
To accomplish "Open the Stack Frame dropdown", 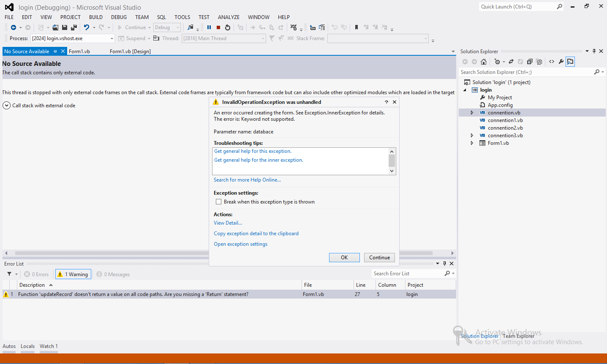I will [426, 38].
